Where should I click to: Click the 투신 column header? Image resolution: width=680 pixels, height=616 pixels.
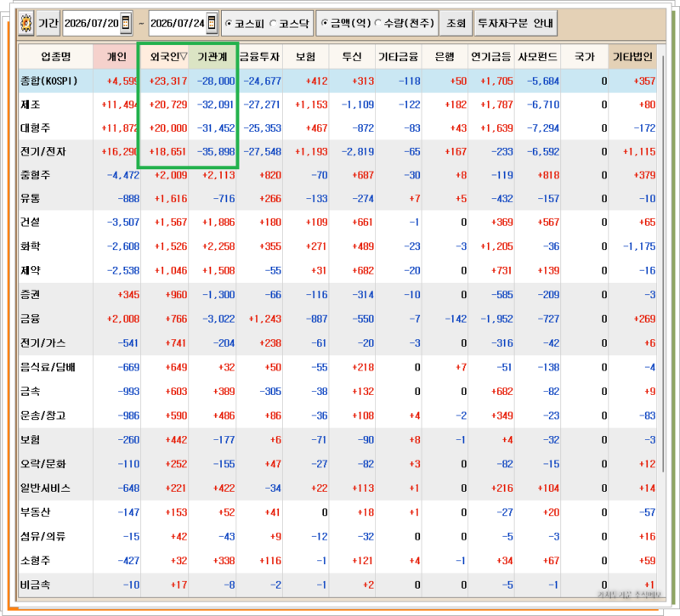[352, 56]
